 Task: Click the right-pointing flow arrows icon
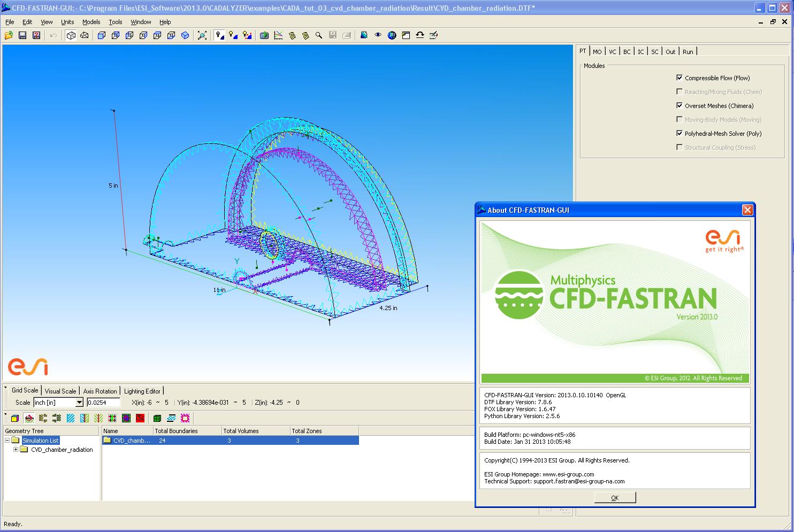coord(43,418)
